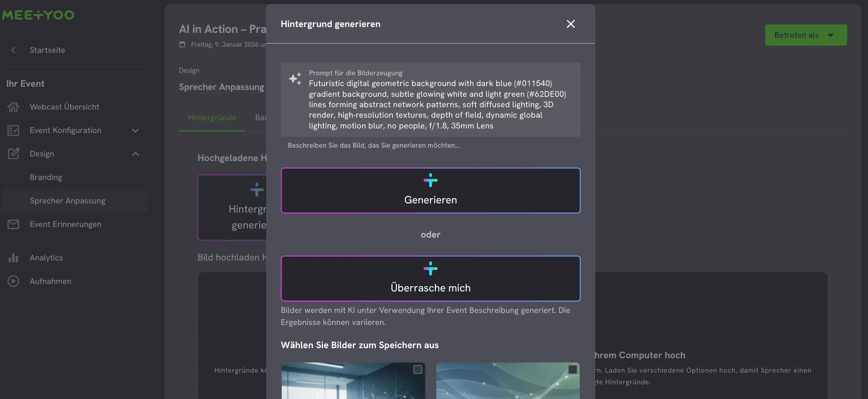Close the Hintergrund generieren dialog
Screen dimensions: 868x399
click(x=571, y=24)
